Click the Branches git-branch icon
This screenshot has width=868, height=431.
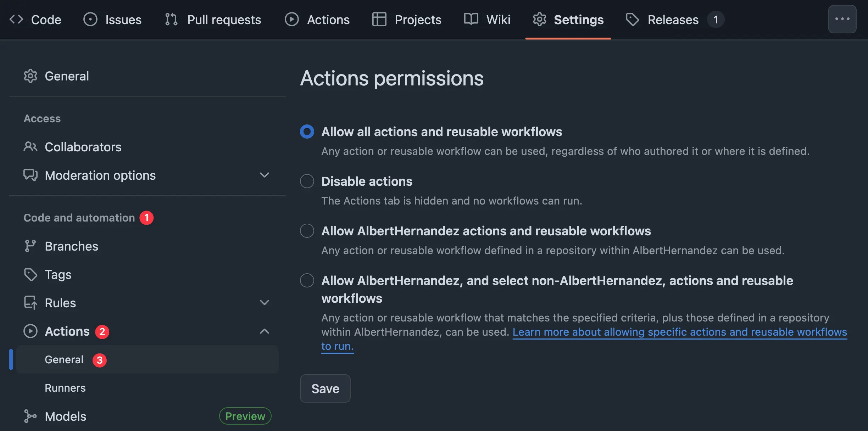(x=30, y=246)
